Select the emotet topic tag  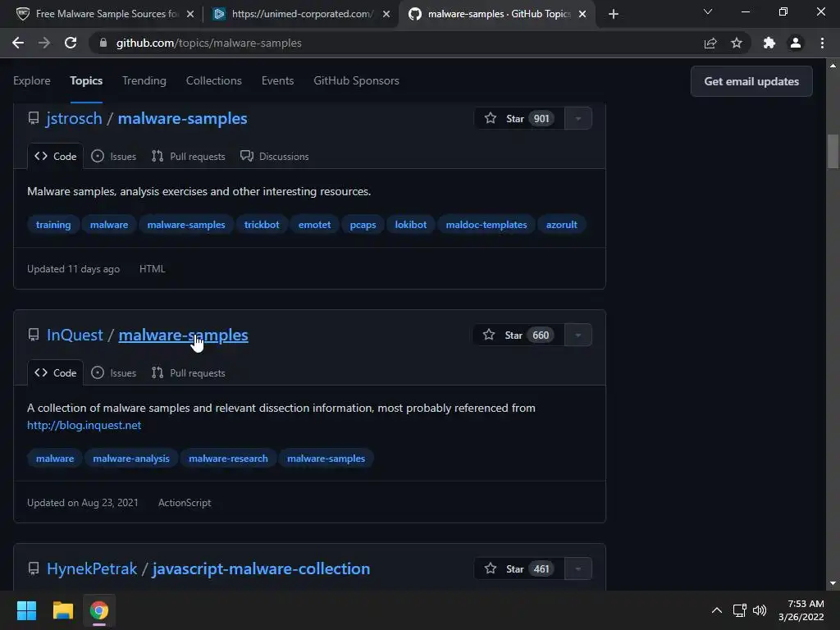pyautogui.click(x=314, y=225)
